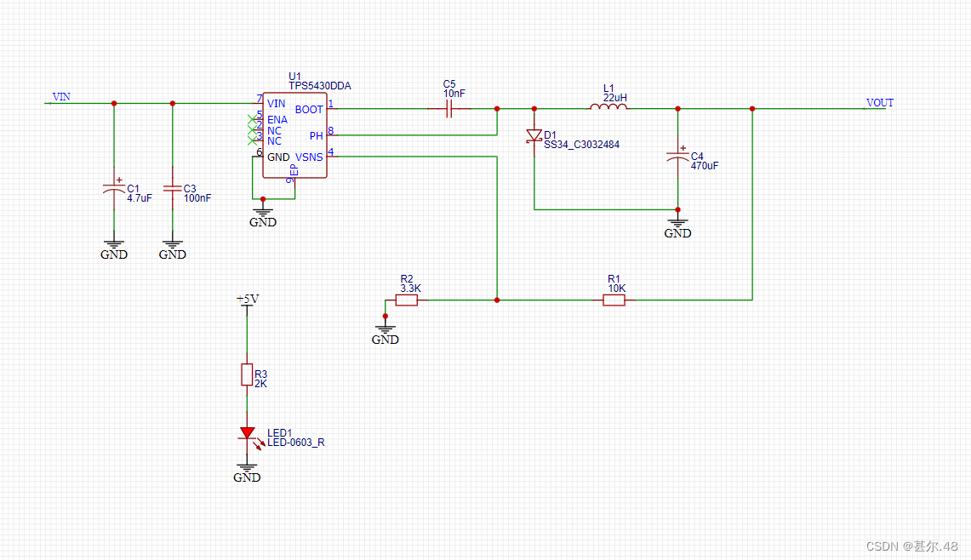The image size is (971, 560).
Task: Select output capacitor C4 symbol
Action: tap(677, 156)
